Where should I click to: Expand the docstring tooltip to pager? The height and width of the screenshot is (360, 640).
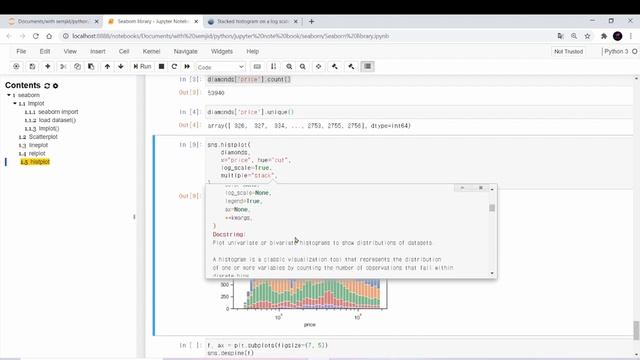(462, 188)
